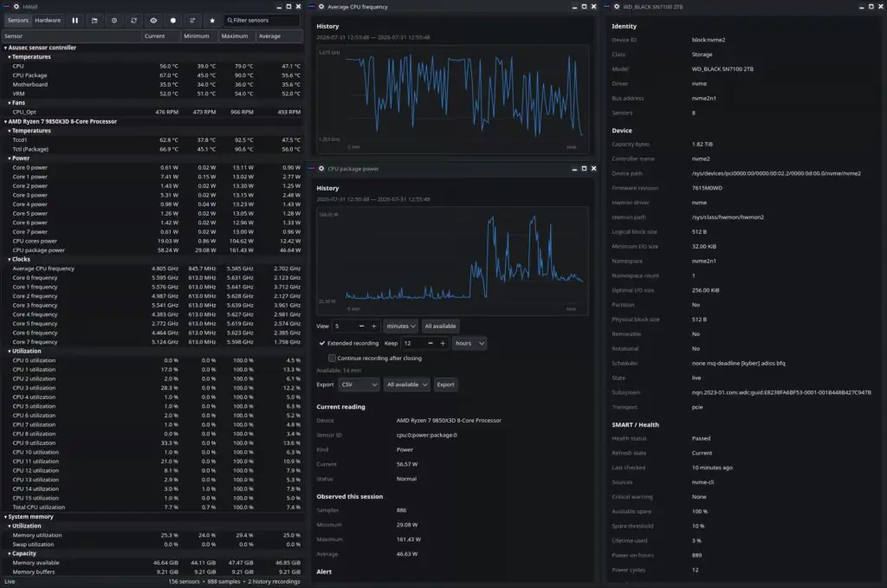The width and height of the screenshot is (887, 588).
Task: Click the open folder toolbar icon
Action: pos(94,21)
